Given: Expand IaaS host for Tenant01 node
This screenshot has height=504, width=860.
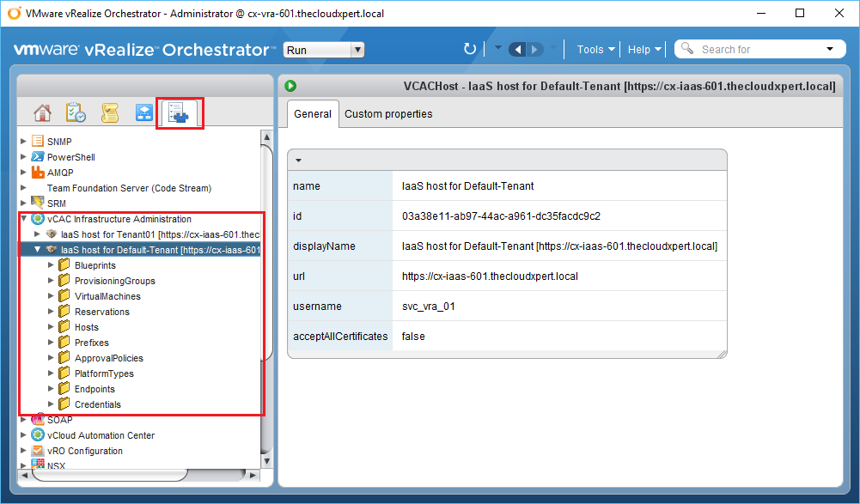Looking at the screenshot, I should pyautogui.click(x=37, y=234).
